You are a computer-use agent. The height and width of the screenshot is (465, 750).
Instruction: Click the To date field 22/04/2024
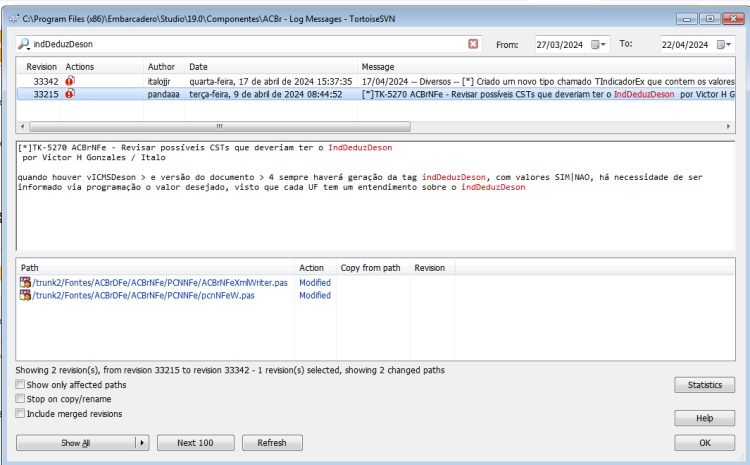click(685, 45)
